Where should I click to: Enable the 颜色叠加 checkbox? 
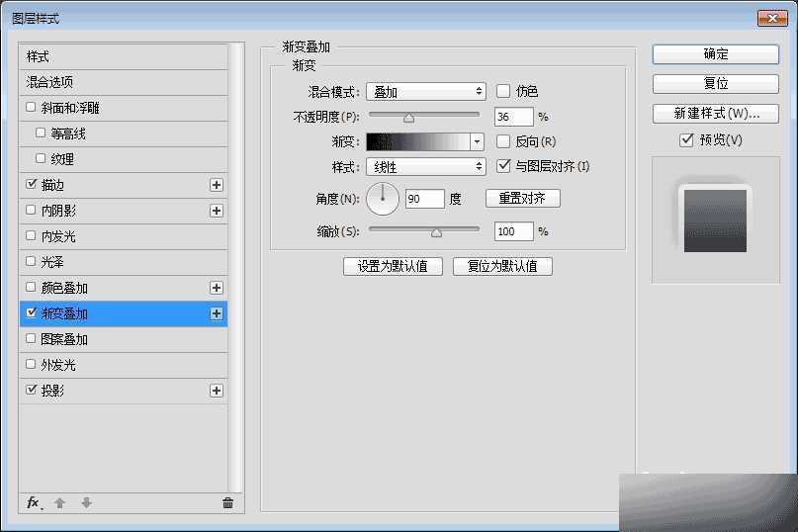(x=31, y=287)
